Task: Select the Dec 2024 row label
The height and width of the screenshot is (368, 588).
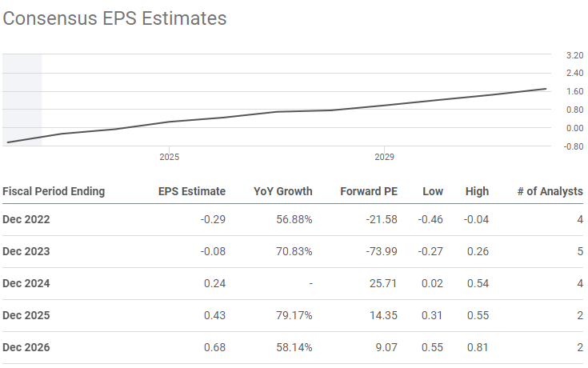Action: [x=26, y=283]
